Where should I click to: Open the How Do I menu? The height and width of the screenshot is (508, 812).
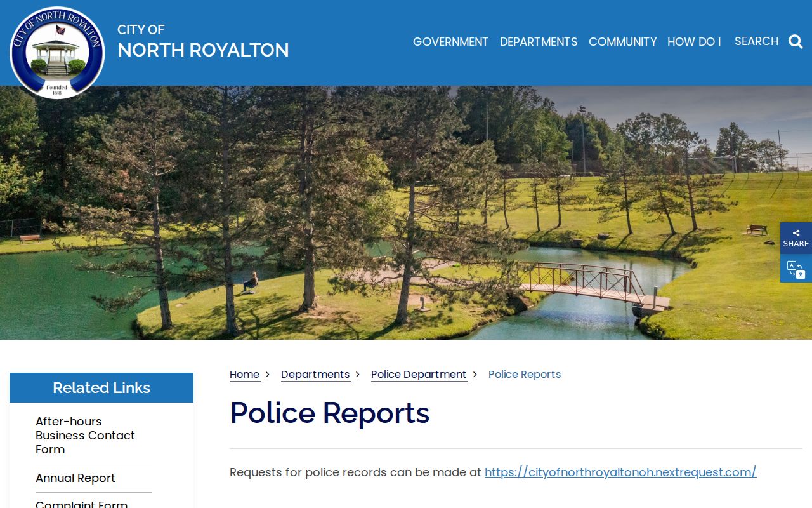pyautogui.click(x=694, y=42)
